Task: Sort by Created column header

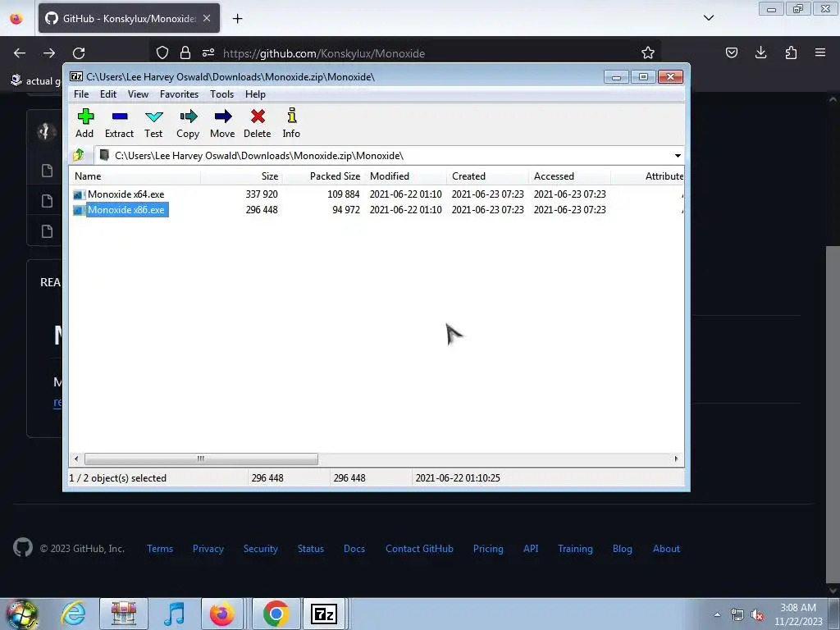Action: 487,176
